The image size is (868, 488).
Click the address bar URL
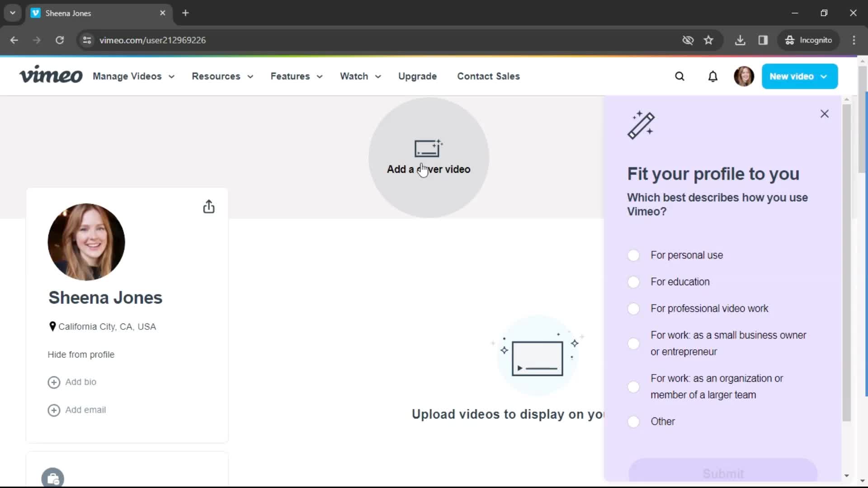[152, 40]
